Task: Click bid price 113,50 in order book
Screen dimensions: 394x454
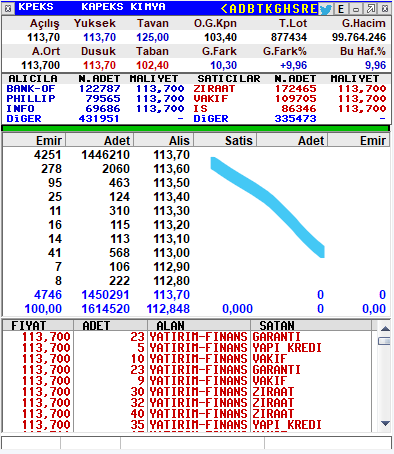Action: point(171,183)
